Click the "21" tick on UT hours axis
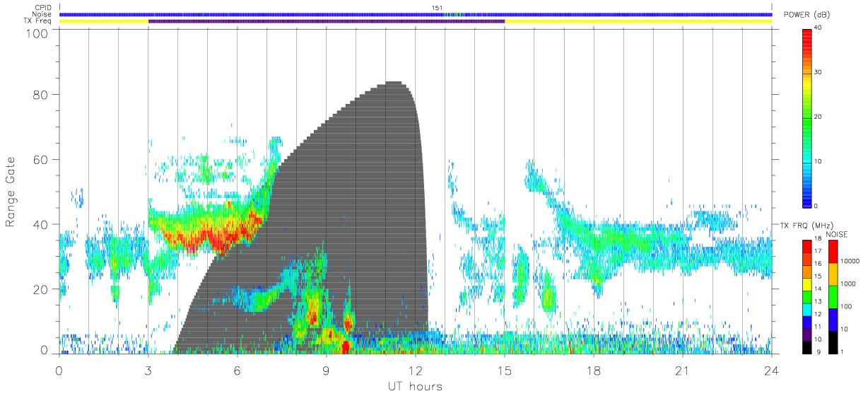 [x=682, y=370]
